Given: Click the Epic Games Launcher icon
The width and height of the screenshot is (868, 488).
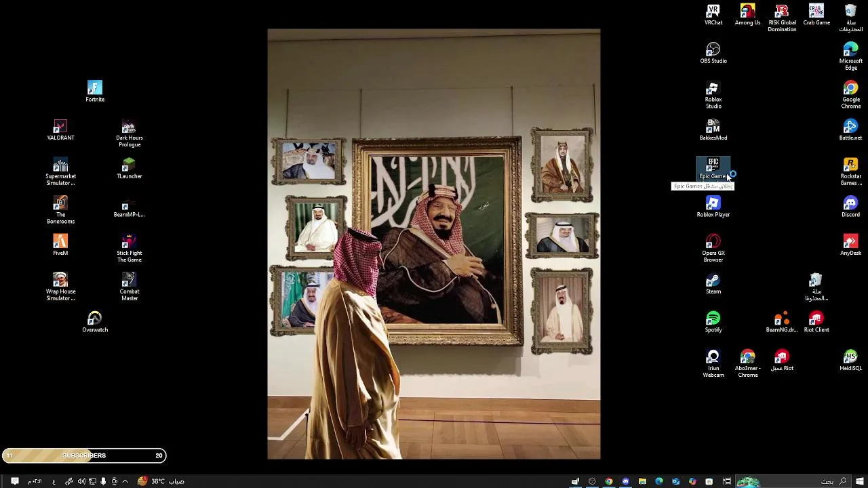Looking at the screenshot, I should click(713, 168).
